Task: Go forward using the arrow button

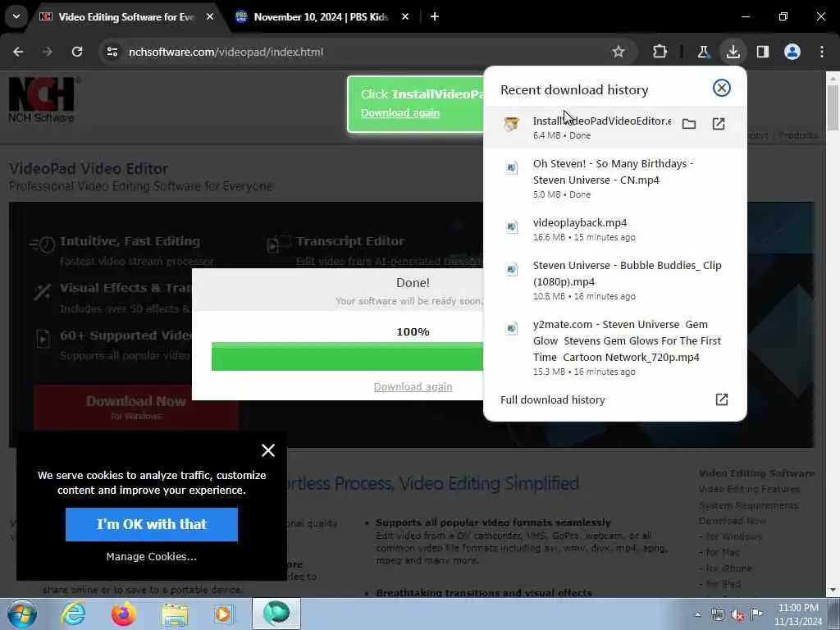Action: 48,52
